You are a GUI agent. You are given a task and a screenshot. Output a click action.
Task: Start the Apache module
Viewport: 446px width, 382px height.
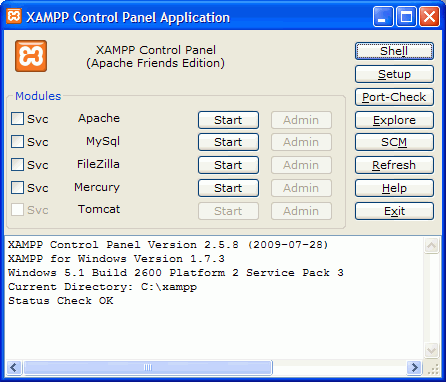228,120
